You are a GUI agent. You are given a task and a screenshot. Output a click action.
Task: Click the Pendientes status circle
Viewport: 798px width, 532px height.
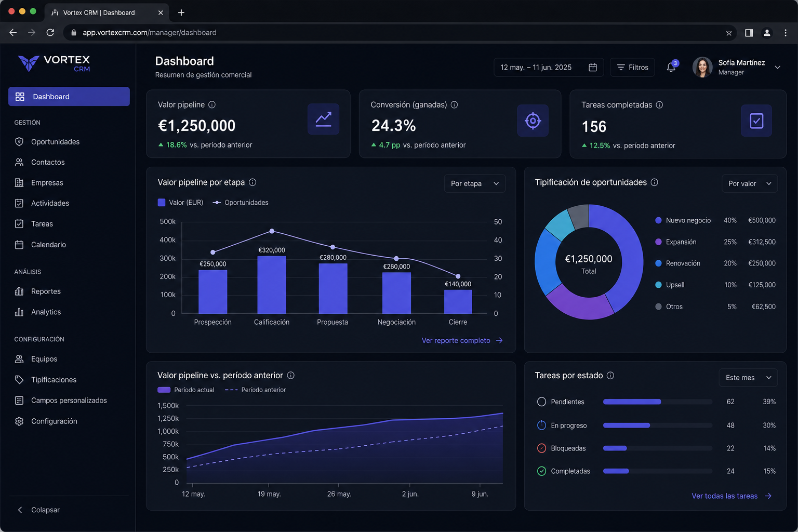point(541,402)
